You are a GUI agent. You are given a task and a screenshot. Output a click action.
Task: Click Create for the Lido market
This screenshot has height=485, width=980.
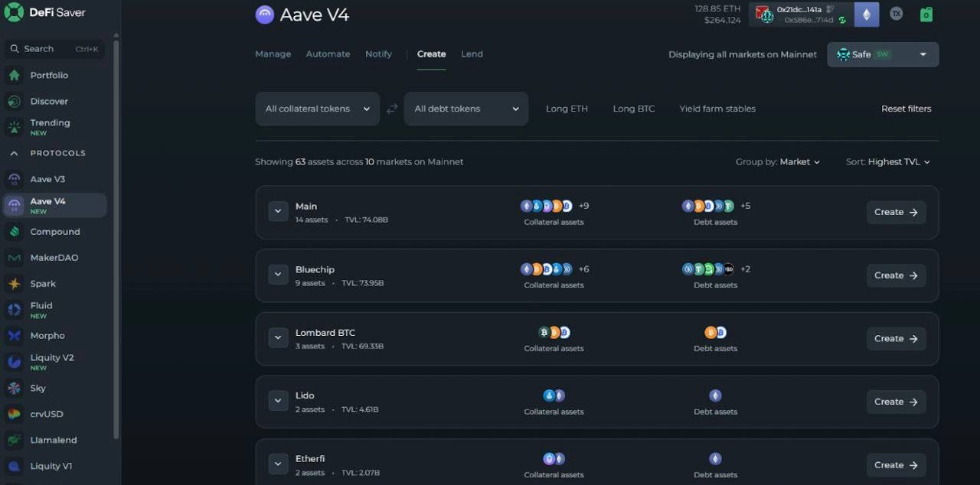click(896, 402)
